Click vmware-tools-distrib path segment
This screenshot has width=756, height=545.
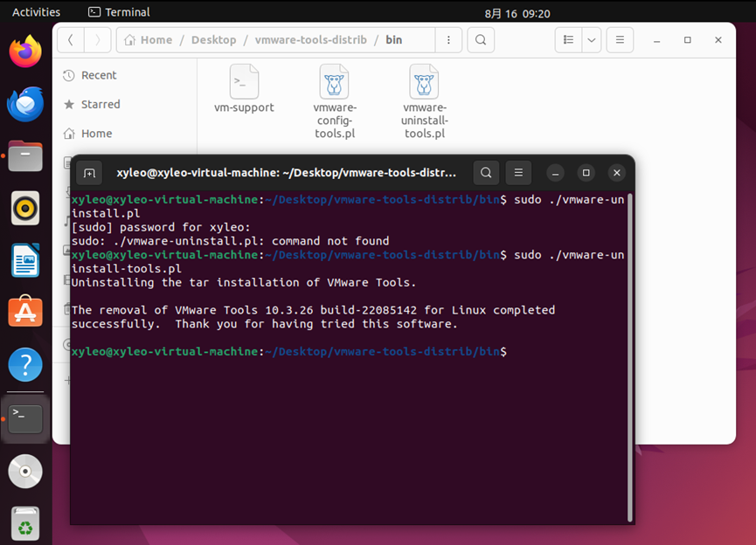310,40
